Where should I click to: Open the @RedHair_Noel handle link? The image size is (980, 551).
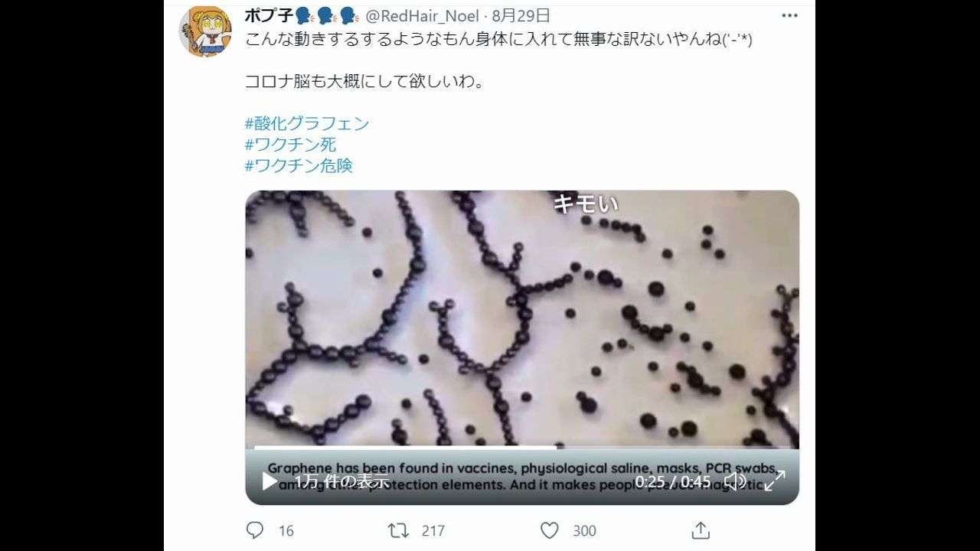tap(422, 16)
